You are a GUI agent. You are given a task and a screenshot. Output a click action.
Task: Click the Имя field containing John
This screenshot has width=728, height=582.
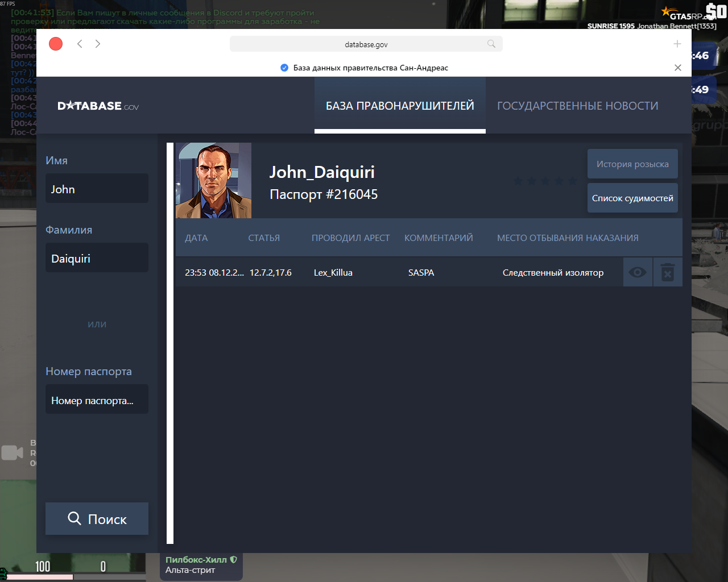coord(97,189)
